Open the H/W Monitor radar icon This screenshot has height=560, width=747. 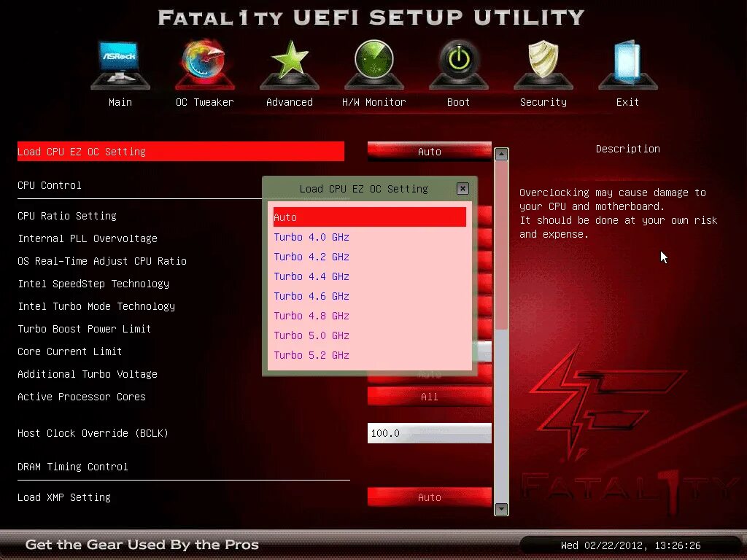pyautogui.click(x=374, y=64)
